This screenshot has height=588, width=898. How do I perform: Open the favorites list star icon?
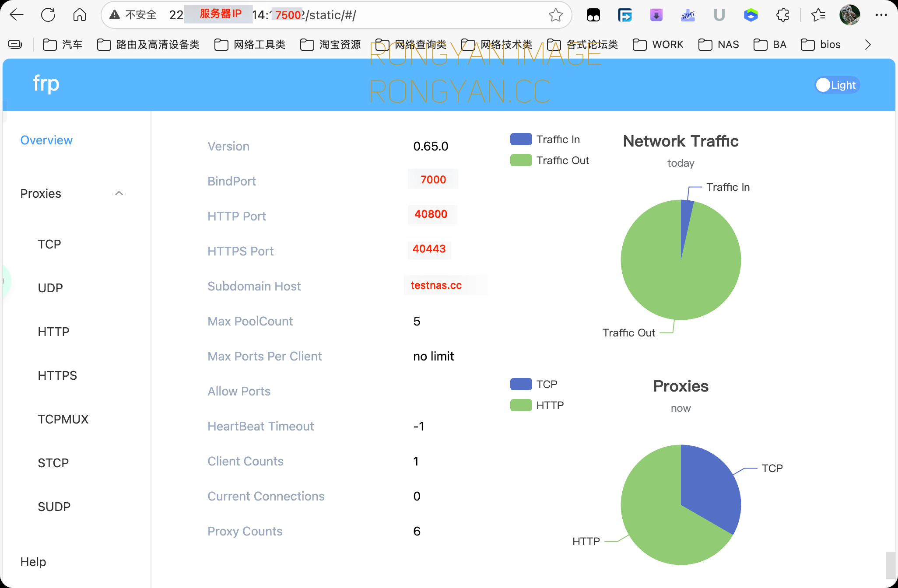(818, 15)
